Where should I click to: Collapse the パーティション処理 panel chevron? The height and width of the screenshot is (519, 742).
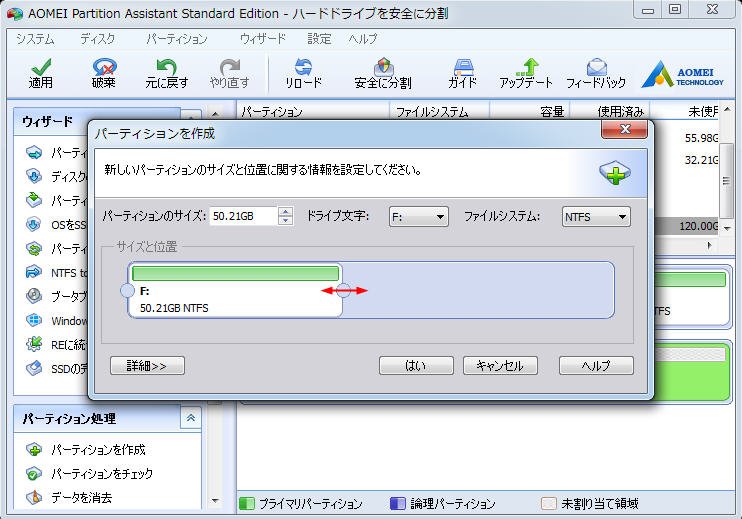pos(191,418)
